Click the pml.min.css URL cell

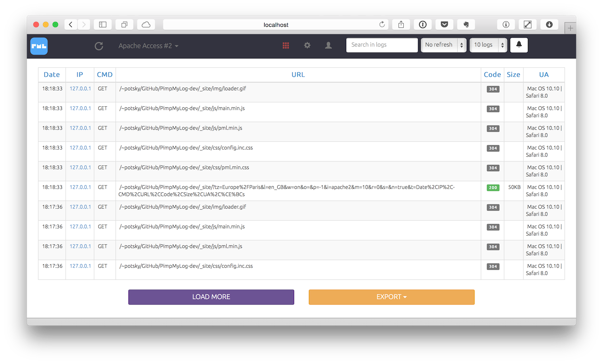point(298,171)
